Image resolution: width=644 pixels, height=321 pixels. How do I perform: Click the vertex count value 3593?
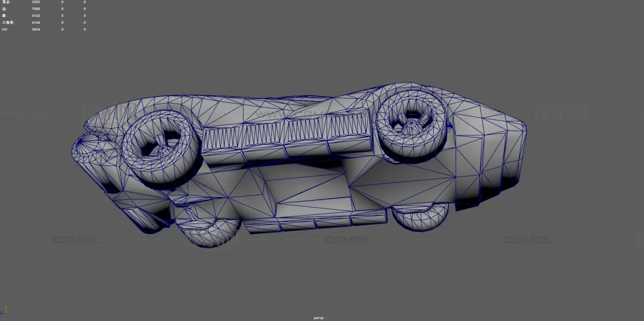[x=36, y=2]
